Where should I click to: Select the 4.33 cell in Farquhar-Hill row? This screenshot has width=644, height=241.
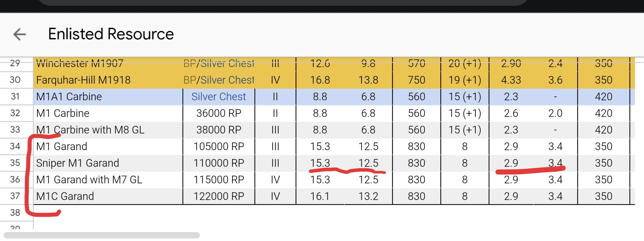[x=511, y=80]
